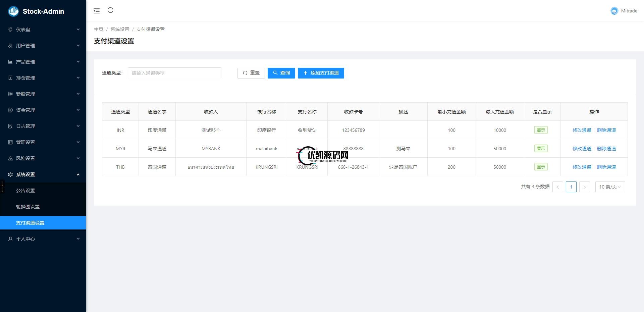Open the 轮播图设置 menu item
The height and width of the screenshot is (312, 644).
point(28,207)
